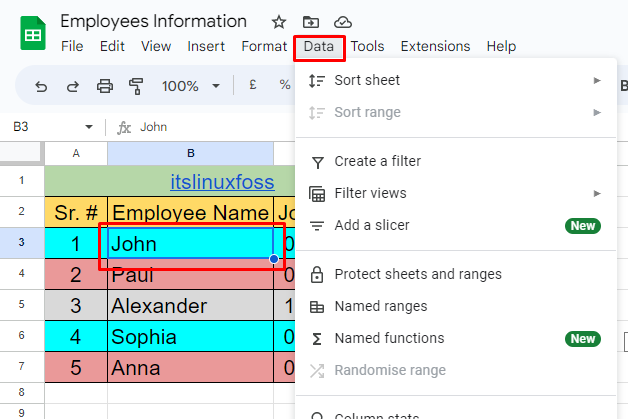
Task: Click the formula bar containing John
Action: point(216,127)
